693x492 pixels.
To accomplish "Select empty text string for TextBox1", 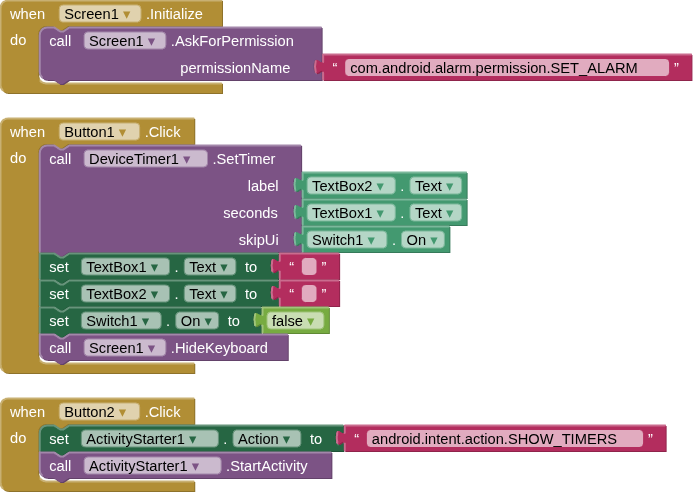I will [309, 267].
